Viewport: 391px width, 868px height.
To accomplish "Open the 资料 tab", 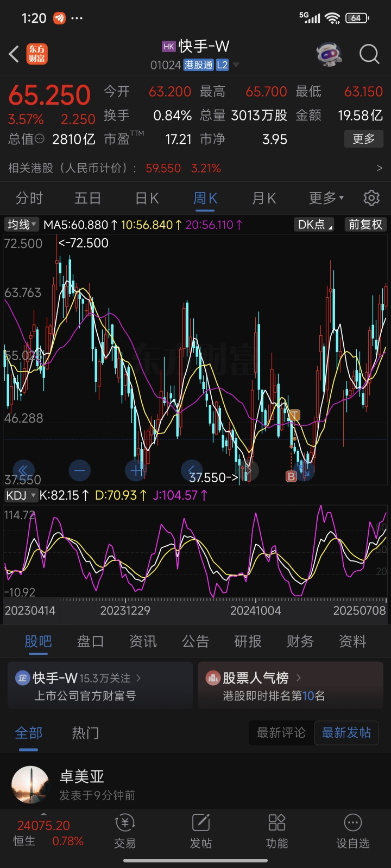I will (x=352, y=641).
